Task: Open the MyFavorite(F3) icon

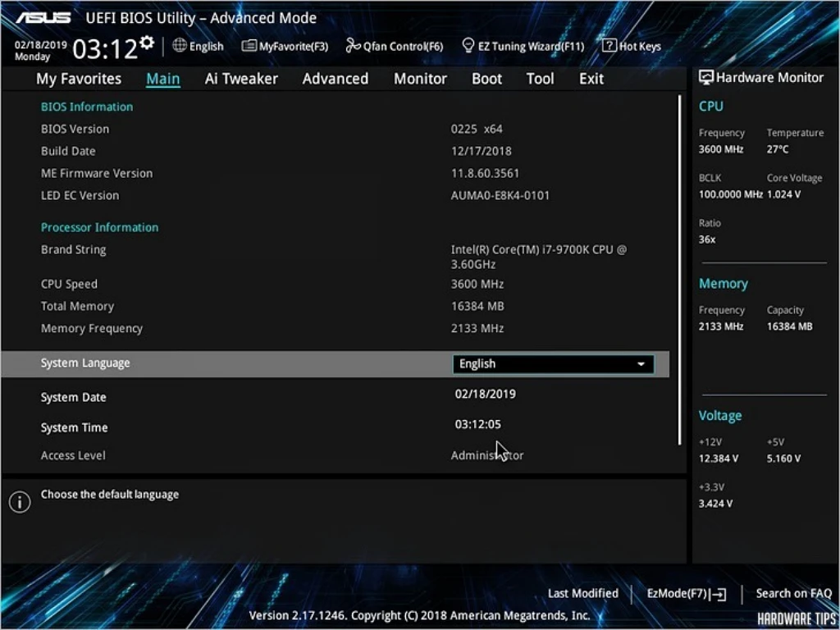Action: click(249, 46)
